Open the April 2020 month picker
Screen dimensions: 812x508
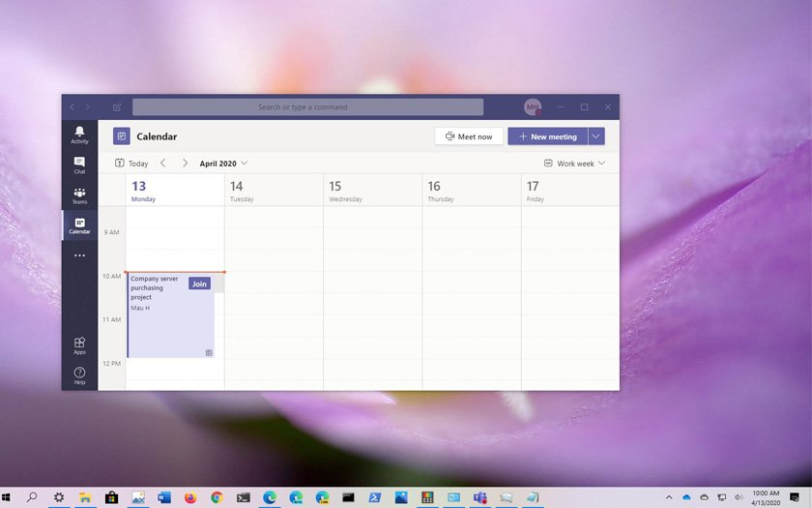coord(223,164)
